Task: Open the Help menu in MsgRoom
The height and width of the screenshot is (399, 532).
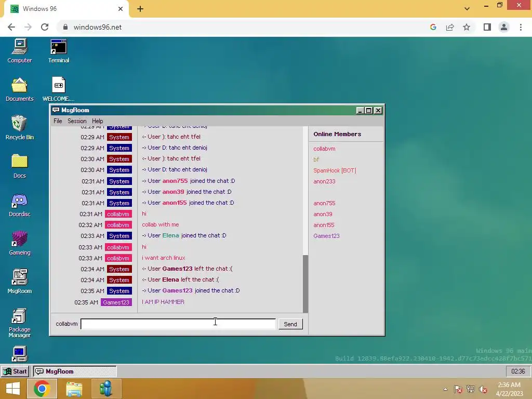Action: click(x=97, y=121)
